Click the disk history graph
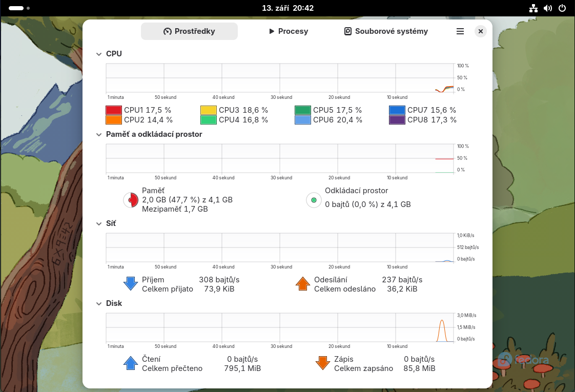Image resolution: width=575 pixels, height=392 pixels. coord(280,327)
